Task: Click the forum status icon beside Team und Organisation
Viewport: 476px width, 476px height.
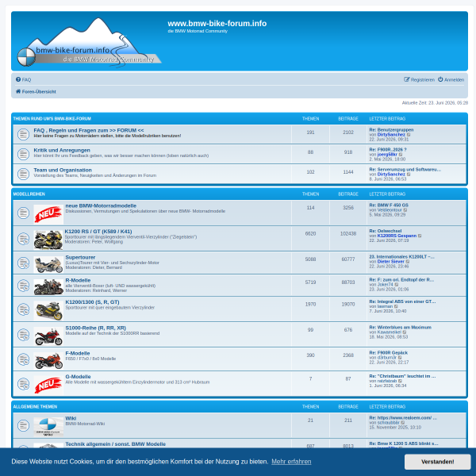Action: (x=23, y=174)
